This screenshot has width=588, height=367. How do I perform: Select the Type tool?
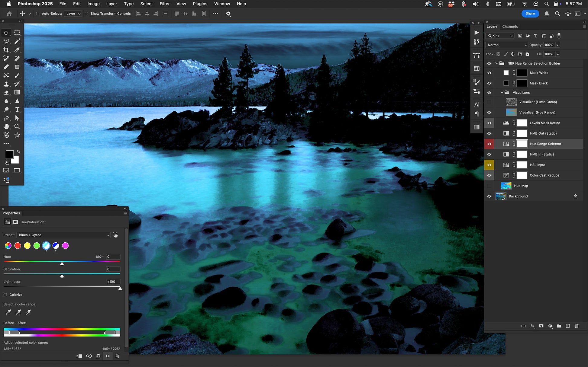click(x=17, y=110)
